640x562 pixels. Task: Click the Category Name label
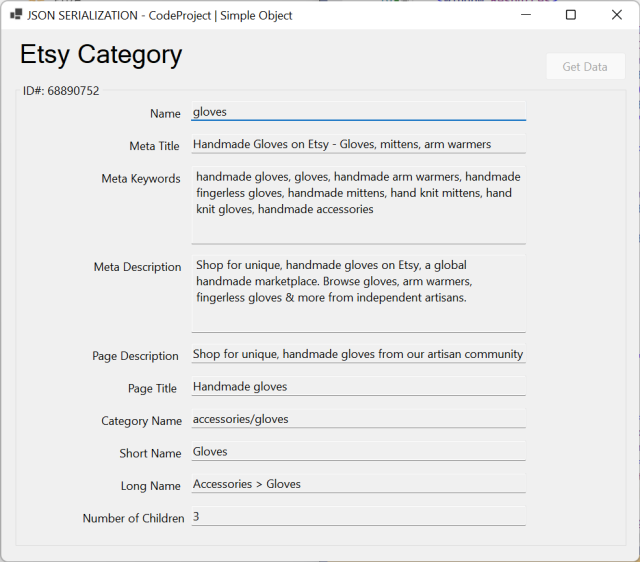tap(141, 421)
